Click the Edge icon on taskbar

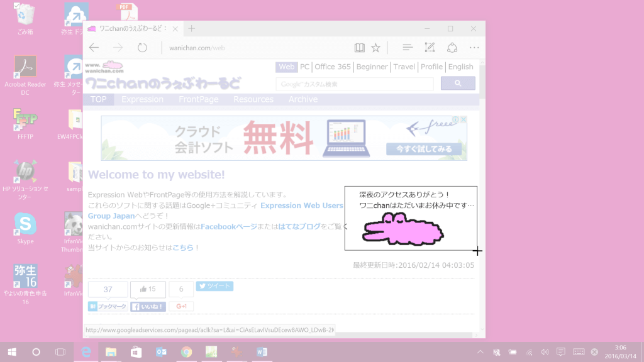tap(86, 352)
